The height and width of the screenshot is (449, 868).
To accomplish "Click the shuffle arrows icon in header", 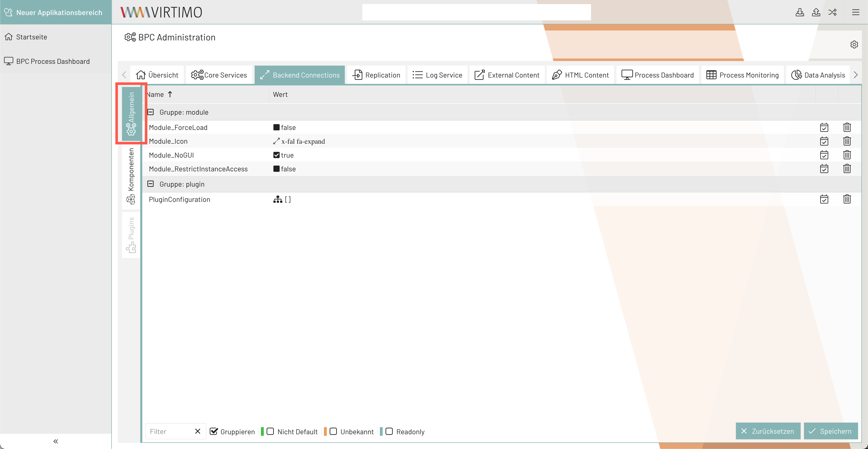I will coord(832,12).
